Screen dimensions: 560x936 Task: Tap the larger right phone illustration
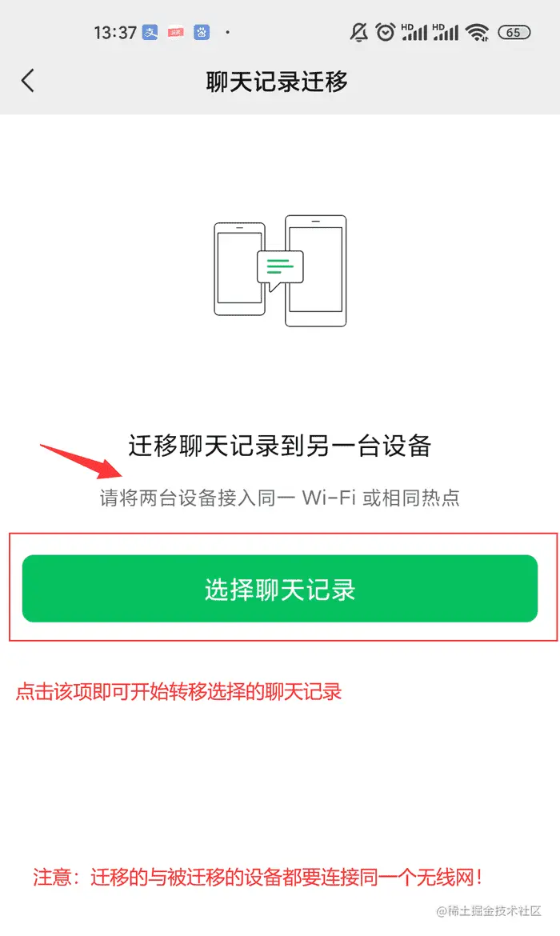[316, 271]
